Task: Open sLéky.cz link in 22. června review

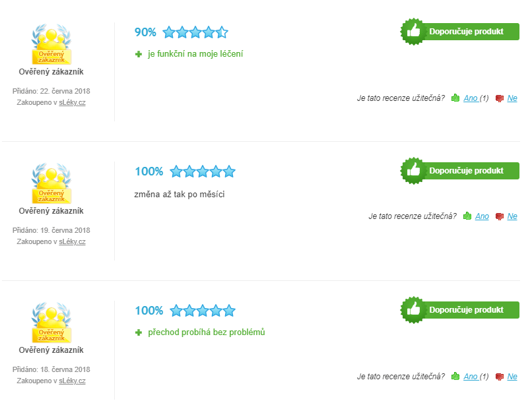Action: (x=72, y=102)
